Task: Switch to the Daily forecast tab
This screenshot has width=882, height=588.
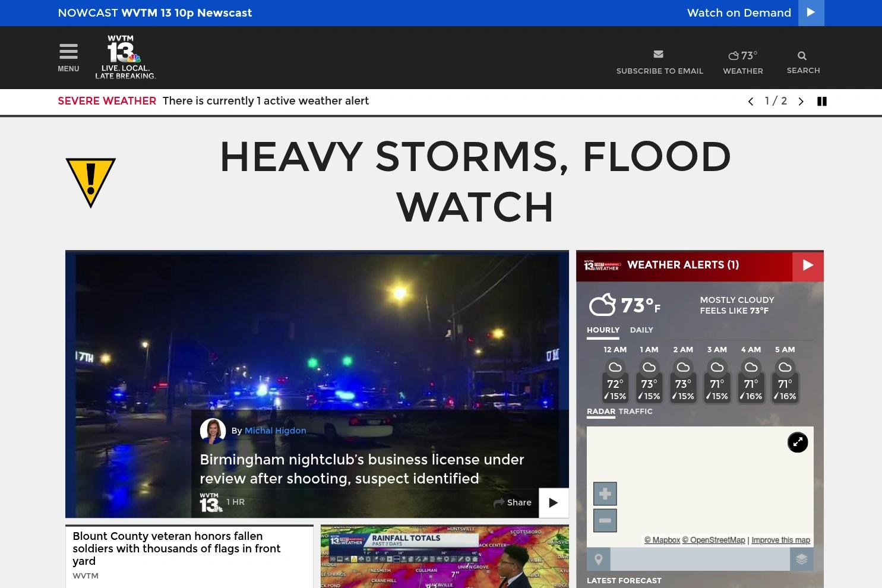Action: pos(641,330)
